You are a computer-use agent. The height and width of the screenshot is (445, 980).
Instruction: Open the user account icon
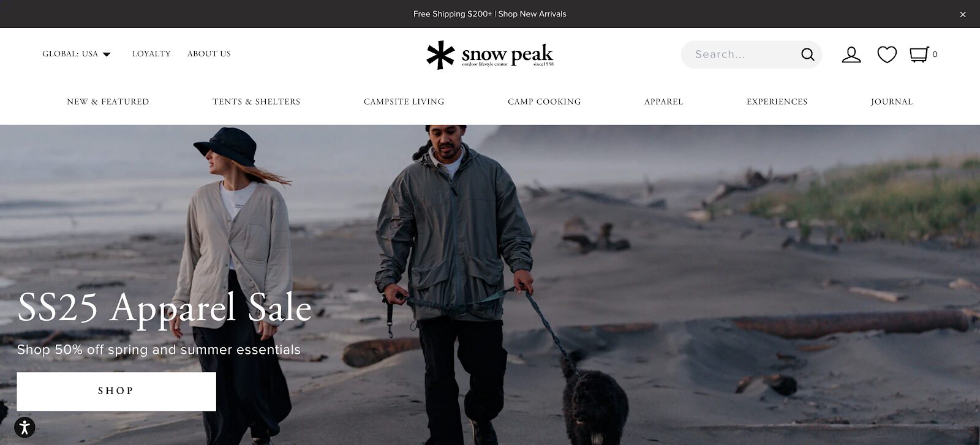851,54
